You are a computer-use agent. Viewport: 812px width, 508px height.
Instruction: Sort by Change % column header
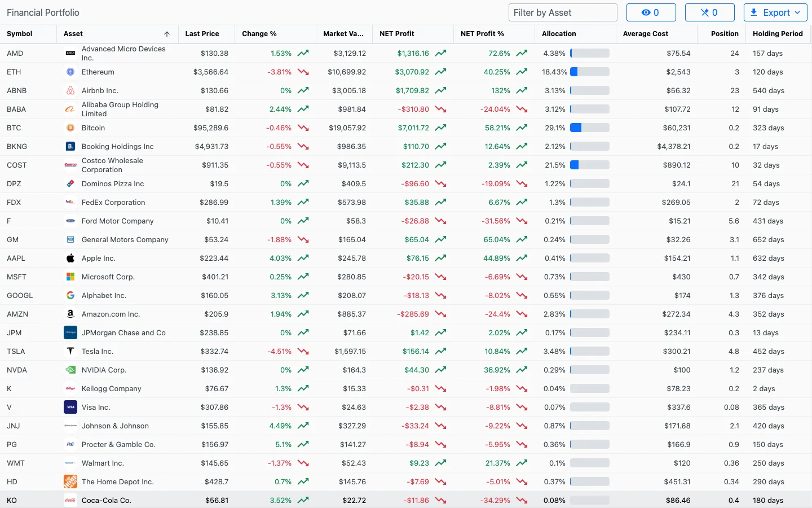[275, 34]
